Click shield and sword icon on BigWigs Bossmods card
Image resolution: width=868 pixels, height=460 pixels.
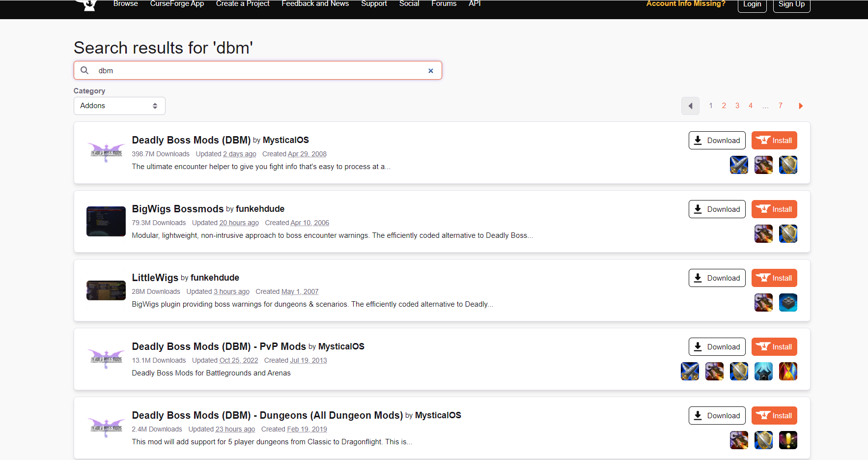click(x=788, y=234)
